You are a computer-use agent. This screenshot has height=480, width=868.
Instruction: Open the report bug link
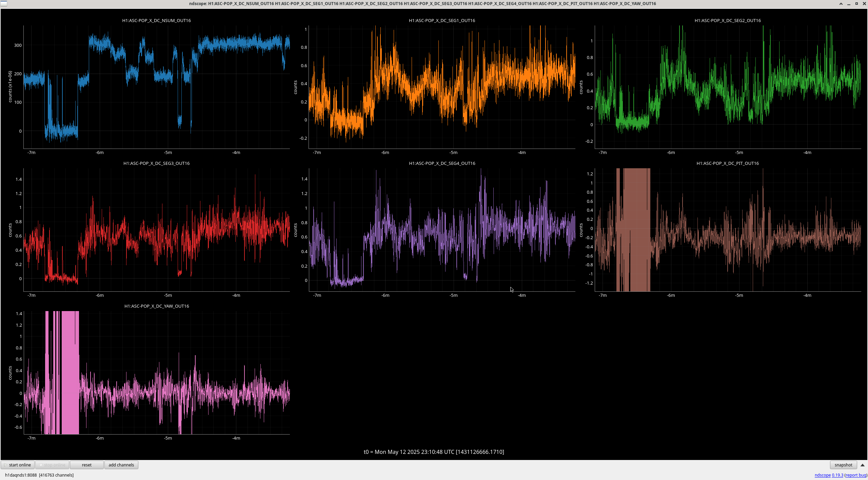click(x=856, y=475)
